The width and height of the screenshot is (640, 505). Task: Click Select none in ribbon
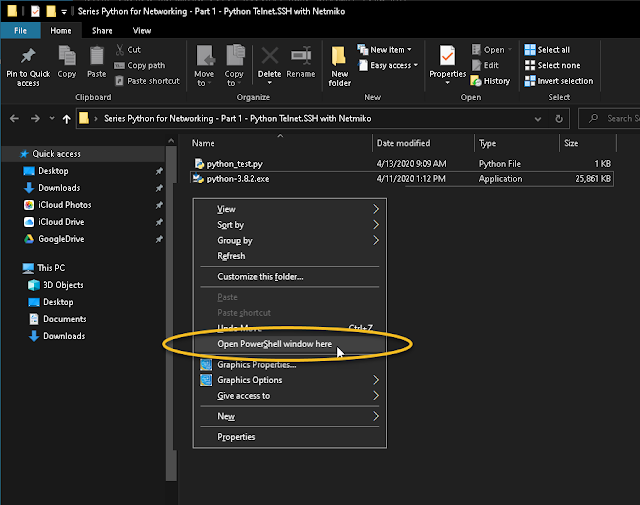(552, 65)
